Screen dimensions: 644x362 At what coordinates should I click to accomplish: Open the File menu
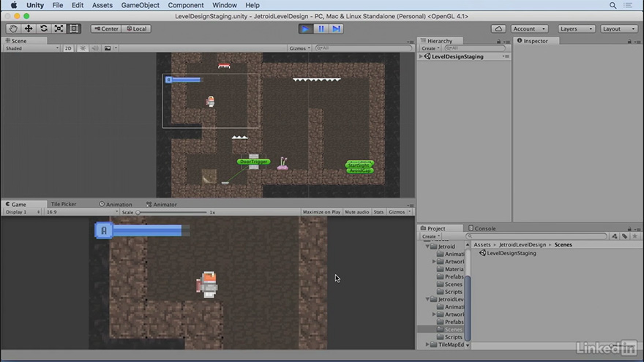click(x=58, y=5)
